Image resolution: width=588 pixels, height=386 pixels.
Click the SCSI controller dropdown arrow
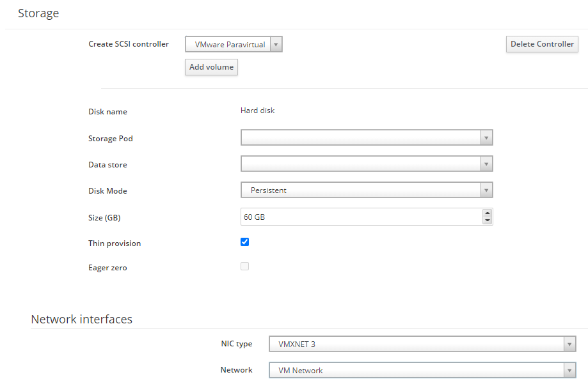pos(276,45)
